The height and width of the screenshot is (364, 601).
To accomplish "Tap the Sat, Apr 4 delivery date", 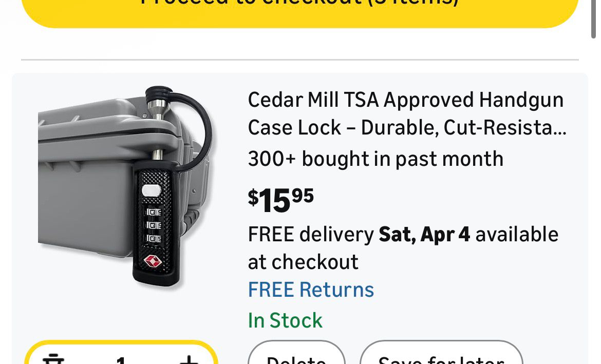I will (x=424, y=235).
